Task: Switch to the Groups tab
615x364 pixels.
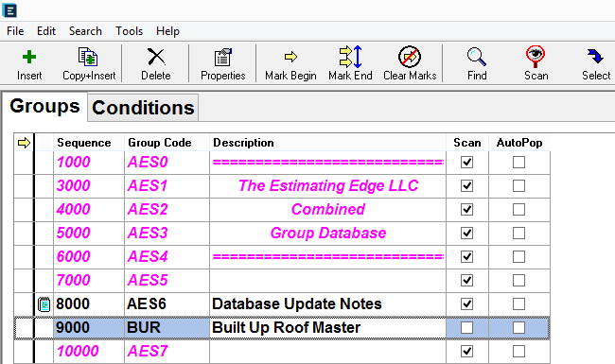Action: pyautogui.click(x=44, y=106)
